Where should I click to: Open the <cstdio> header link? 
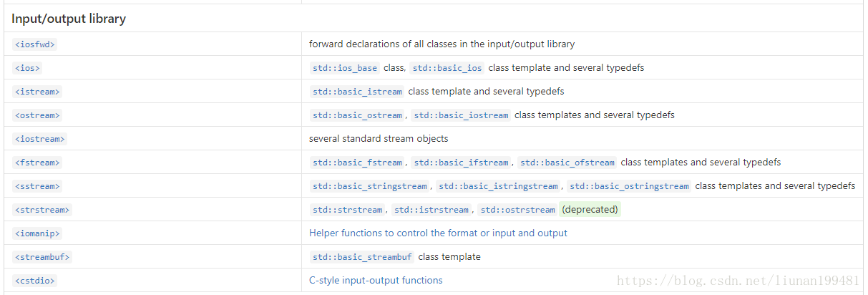point(34,281)
